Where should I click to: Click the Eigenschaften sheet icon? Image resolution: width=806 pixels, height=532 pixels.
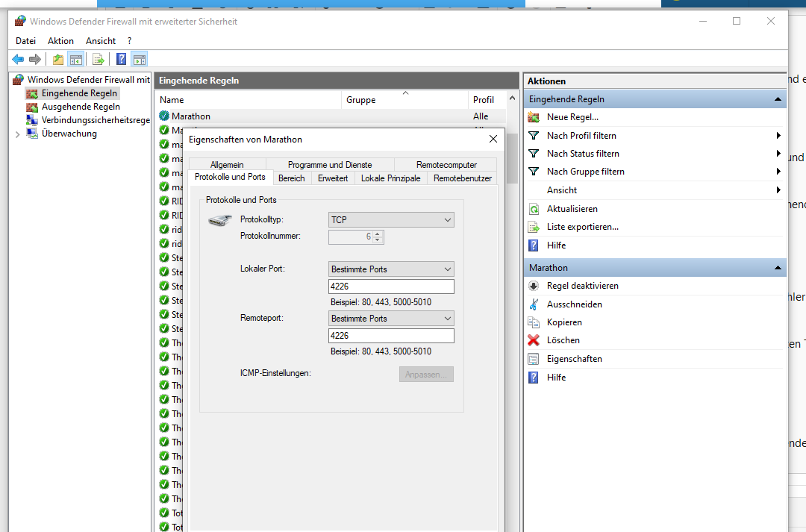pos(534,359)
